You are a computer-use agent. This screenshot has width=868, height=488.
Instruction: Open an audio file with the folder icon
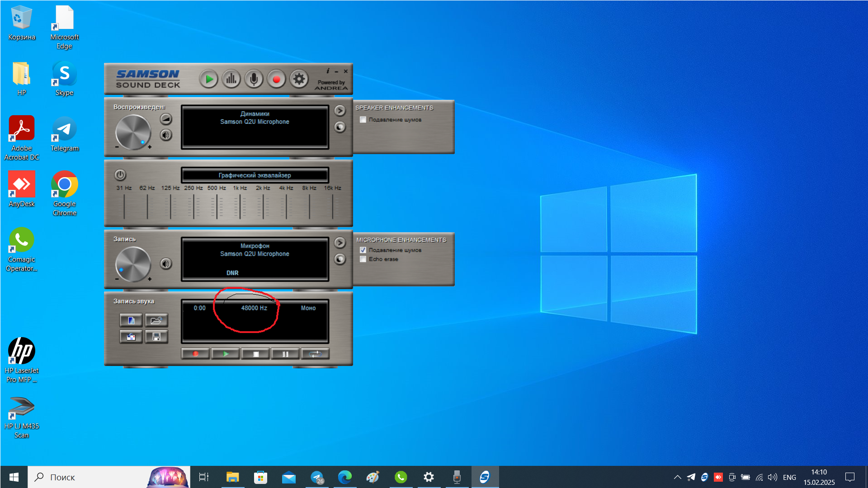pos(156,320)
